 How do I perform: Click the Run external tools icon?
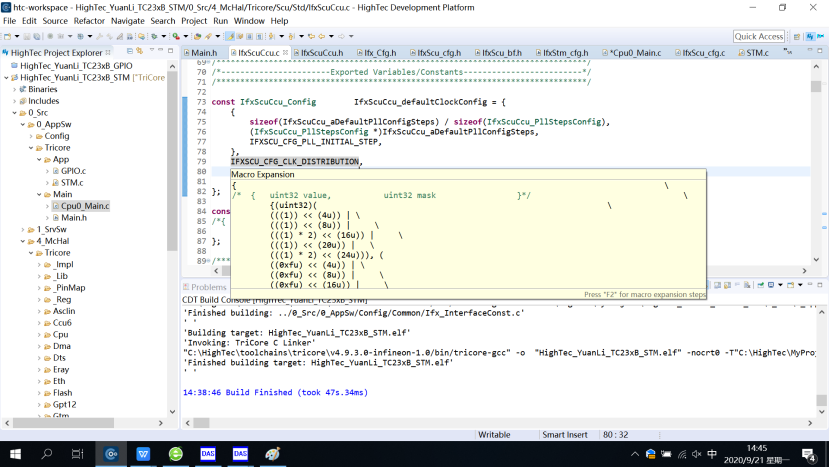pyautogui.click(x=176, y=37)
